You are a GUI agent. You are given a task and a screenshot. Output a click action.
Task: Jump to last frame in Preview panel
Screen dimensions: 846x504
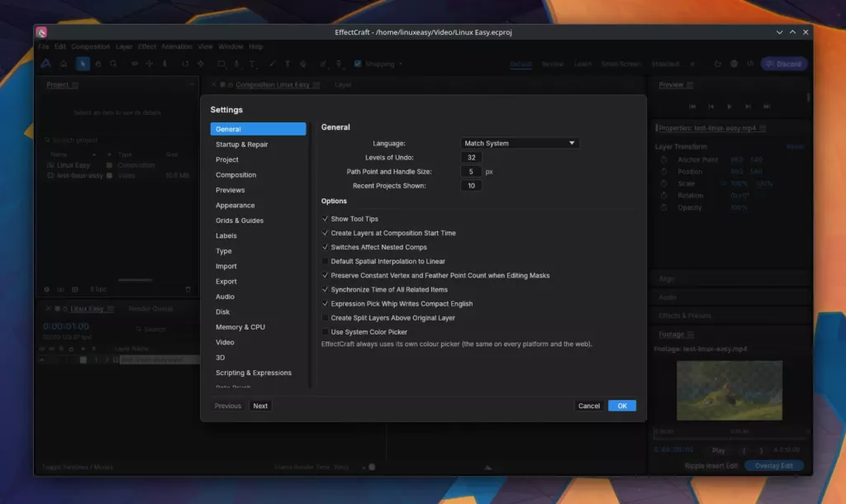[x=766, y=107]
